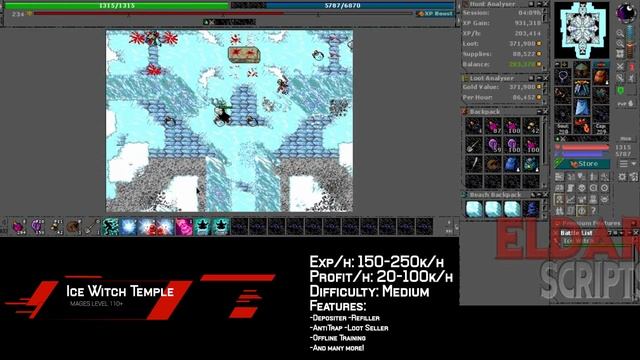Open the hamburger menu below the sidebar mana value
Image resolution: width=640 pixels, height=360 pixels.
pyautogui.click(x=624, y=164)
